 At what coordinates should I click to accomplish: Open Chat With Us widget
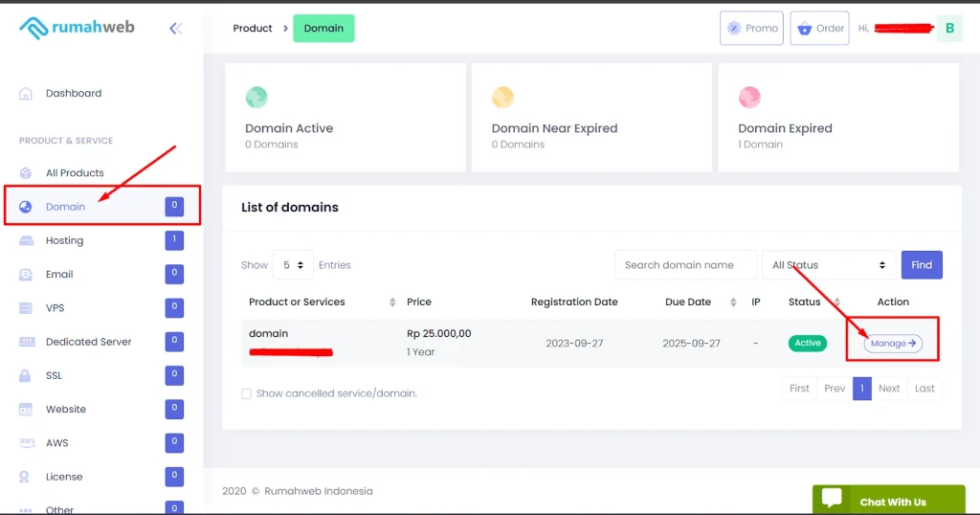coord(889,500)
